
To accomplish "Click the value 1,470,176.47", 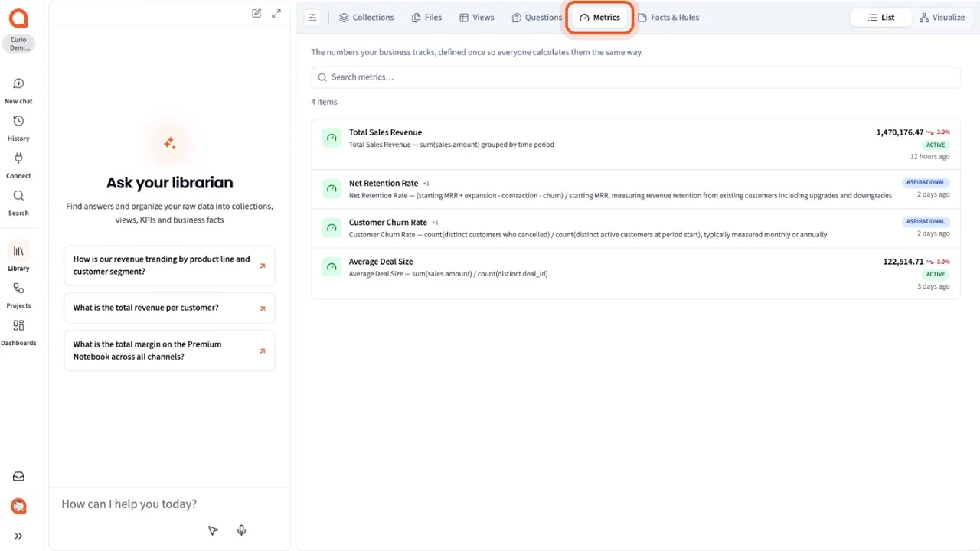I will coord(900,132).
